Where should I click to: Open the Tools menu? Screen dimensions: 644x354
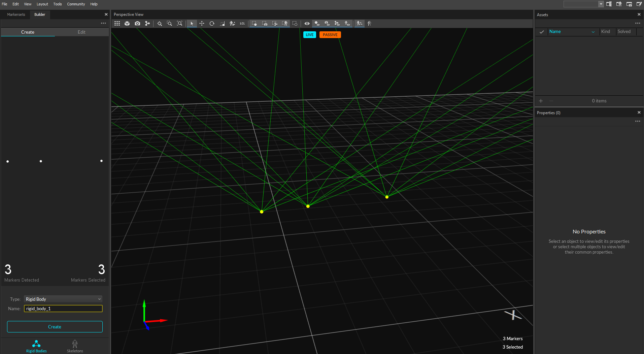57,4
